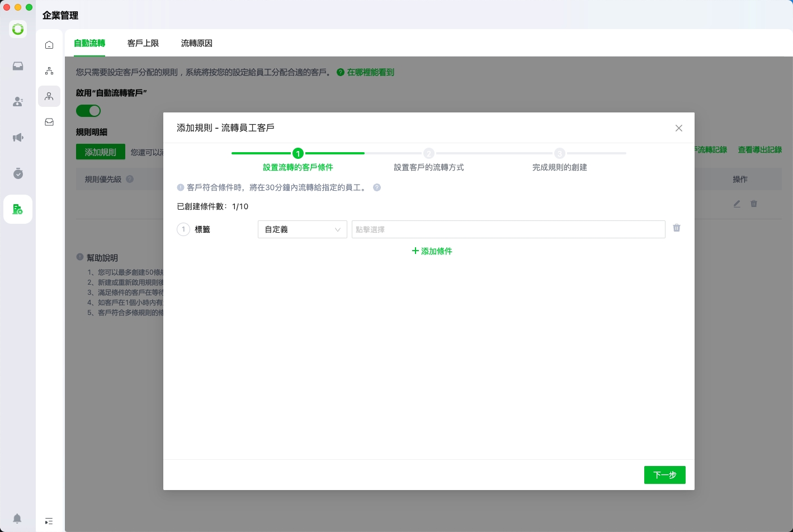Expand the 自定義 dropdown
This screenshot has width=793, height=532.
click(x=302, y=229)
